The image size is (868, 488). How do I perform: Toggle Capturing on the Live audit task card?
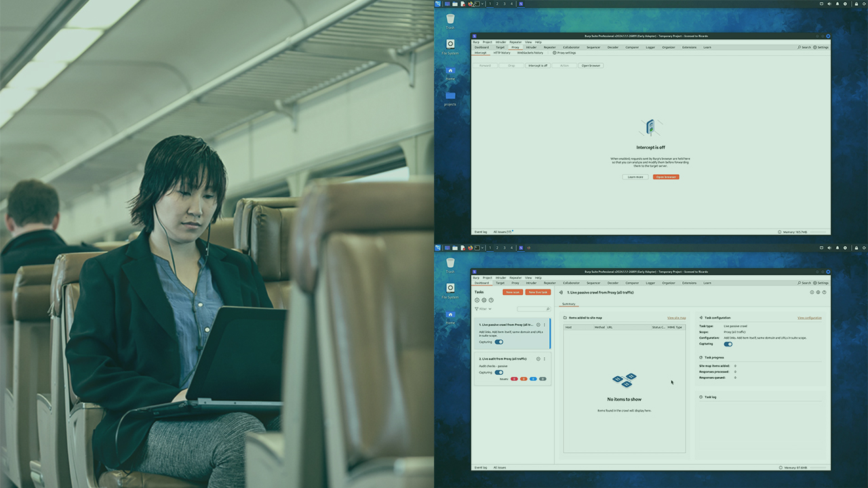(499, 372)
